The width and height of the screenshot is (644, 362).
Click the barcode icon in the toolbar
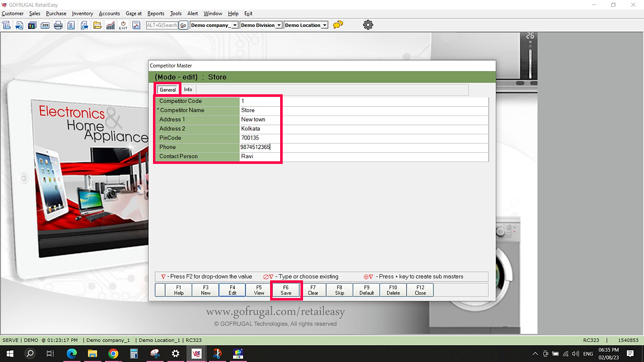pos(45,25)
